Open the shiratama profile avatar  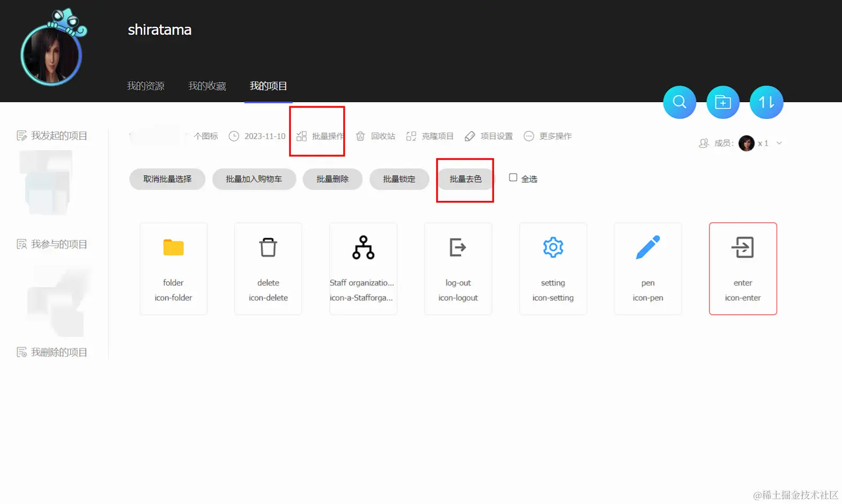coord(51,55)
